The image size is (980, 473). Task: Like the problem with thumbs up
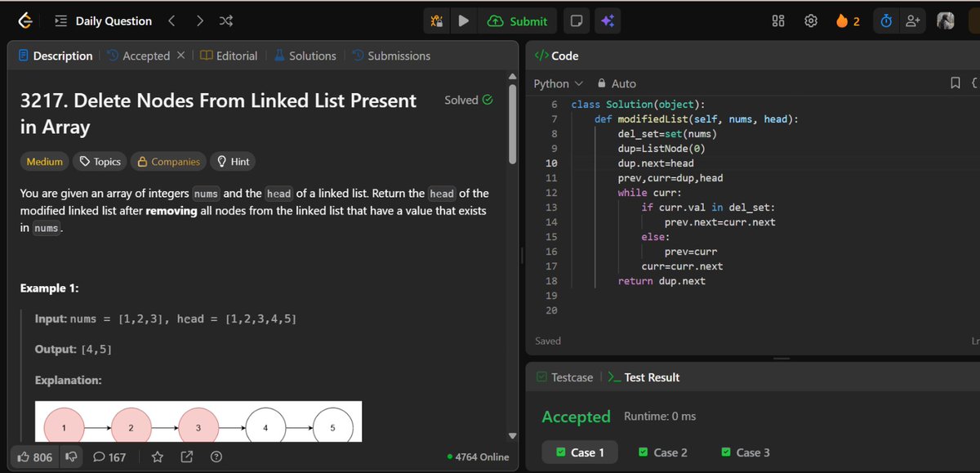26,457
